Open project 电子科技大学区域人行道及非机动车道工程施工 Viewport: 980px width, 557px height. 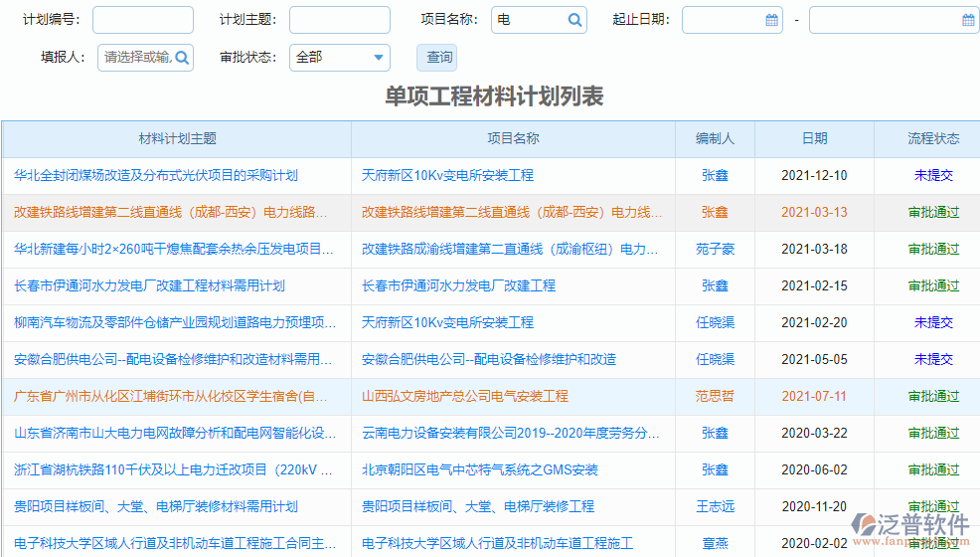point(497,544)
